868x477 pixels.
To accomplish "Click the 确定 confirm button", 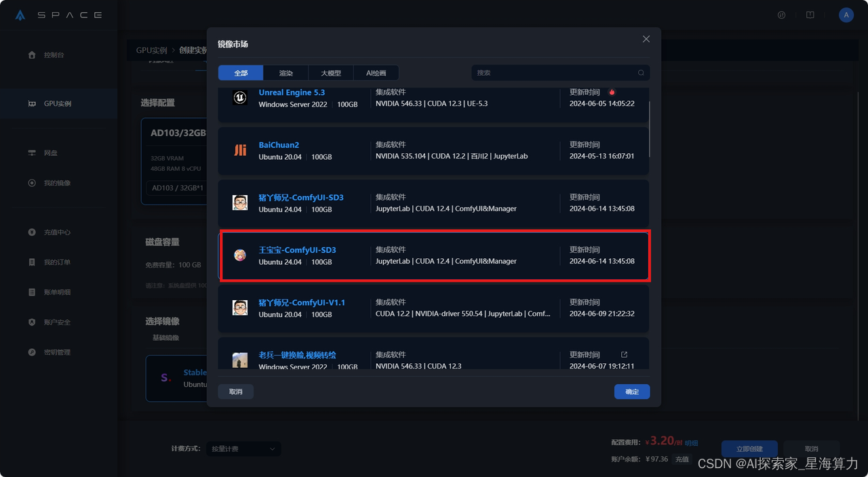I will tap(632, 392).
